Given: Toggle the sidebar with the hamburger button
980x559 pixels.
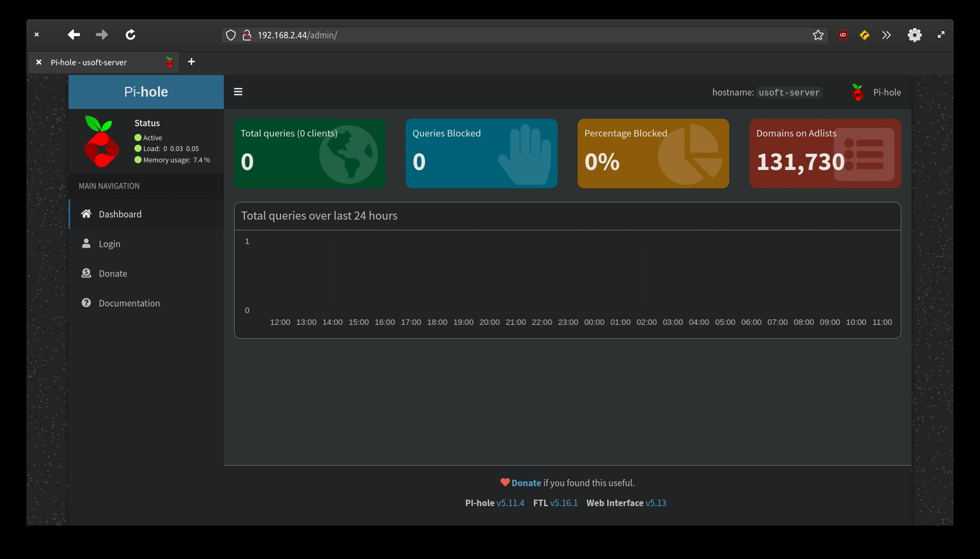Looking at the screenshot, I should coord(238,91).
